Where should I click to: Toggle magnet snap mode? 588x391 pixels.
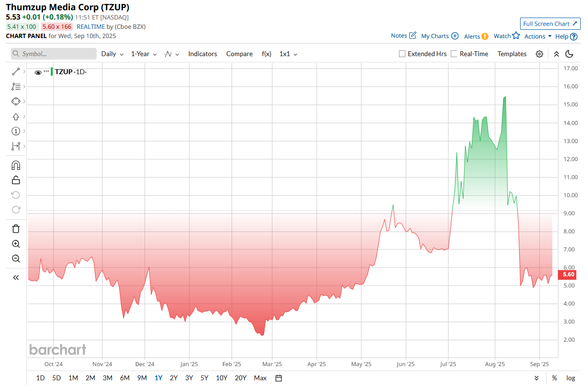[x=16, y=165]
